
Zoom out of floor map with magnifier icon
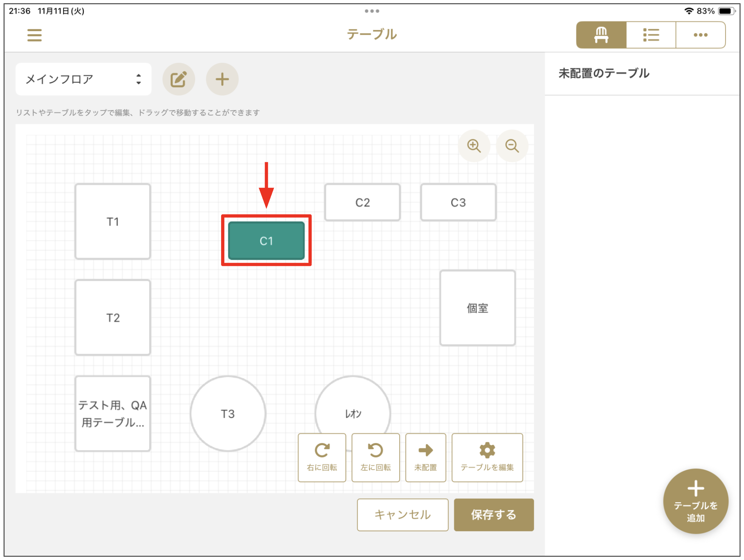coord(512,146)
